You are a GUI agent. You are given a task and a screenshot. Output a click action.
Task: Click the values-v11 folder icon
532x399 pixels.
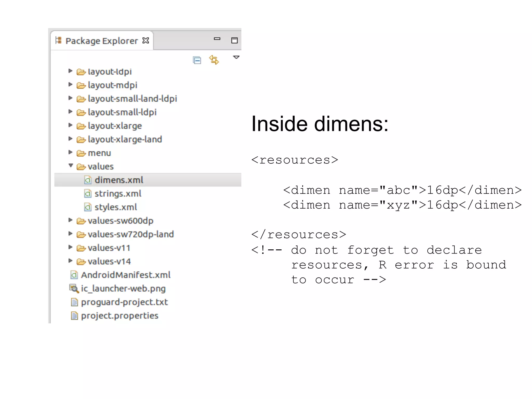[81, 248]
